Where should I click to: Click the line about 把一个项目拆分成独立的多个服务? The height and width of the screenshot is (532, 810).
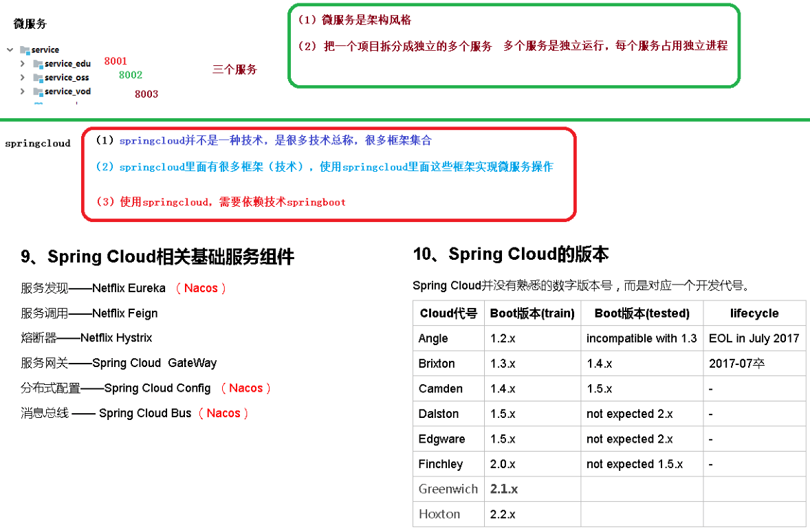tap(512, 46)
